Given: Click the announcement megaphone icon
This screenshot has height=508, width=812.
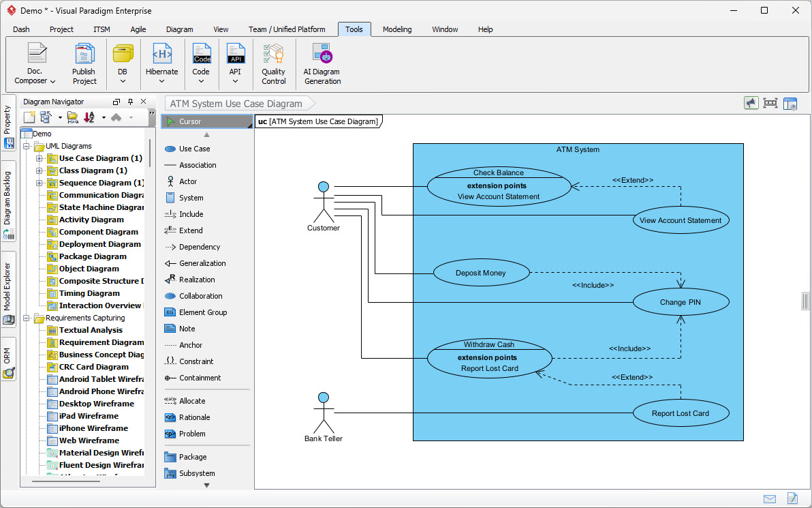Looking at the screenshot, I should click(751, 103).
